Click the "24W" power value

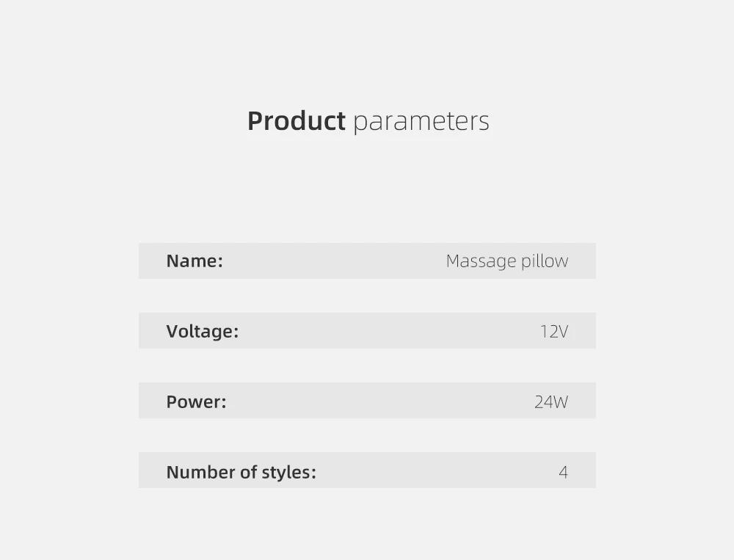(x=550, y=402)
